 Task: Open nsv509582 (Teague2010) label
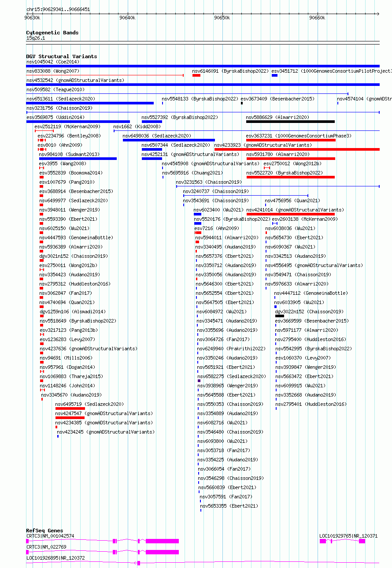click(55, 89)
